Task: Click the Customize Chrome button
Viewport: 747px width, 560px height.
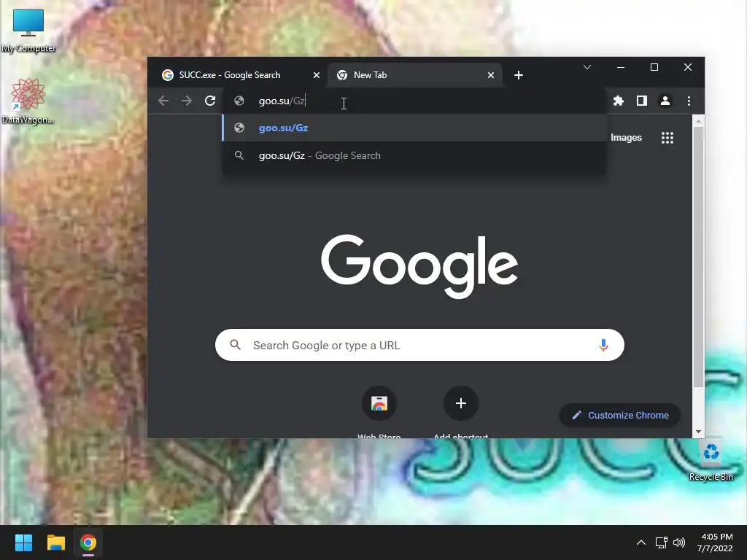Action: point(620,415)
